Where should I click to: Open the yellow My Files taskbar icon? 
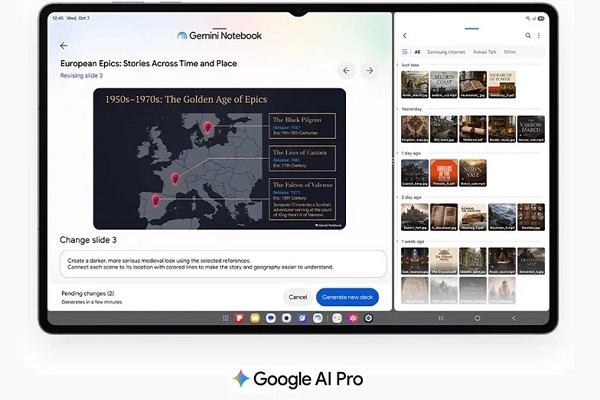pos(255,318)
